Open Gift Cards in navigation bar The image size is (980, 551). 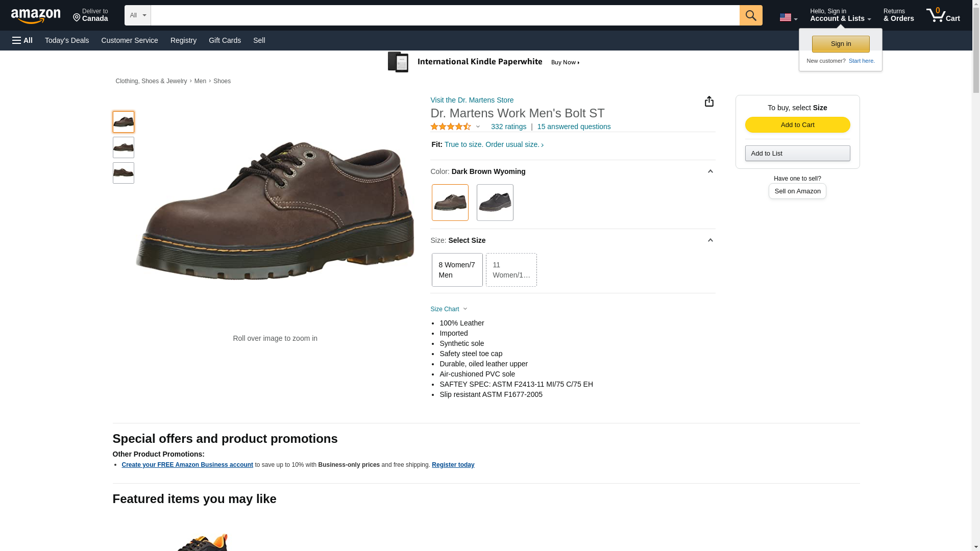[x=225, y=40]
